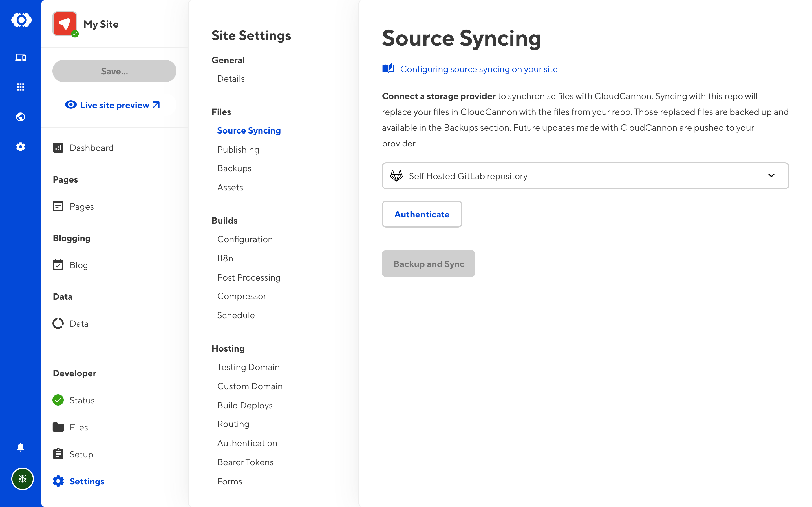Viewport: 812px width, 507px height.
Task: Click the Authenticate button
Action: click(x=422, y=214)
